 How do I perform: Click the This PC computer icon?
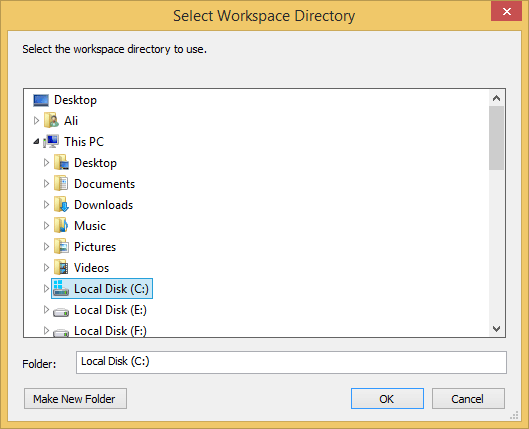coord(51,141)
